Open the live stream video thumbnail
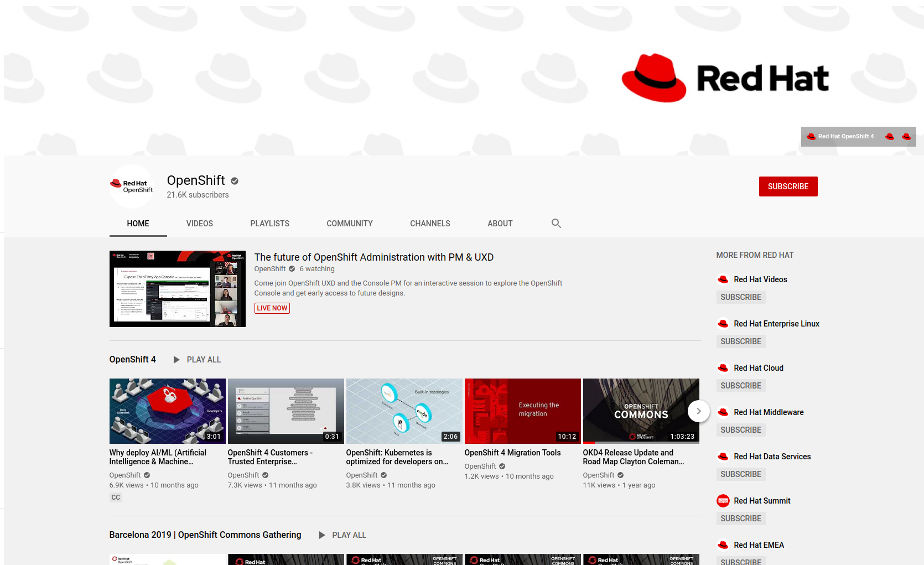924x565 pixels. point(177,289)
